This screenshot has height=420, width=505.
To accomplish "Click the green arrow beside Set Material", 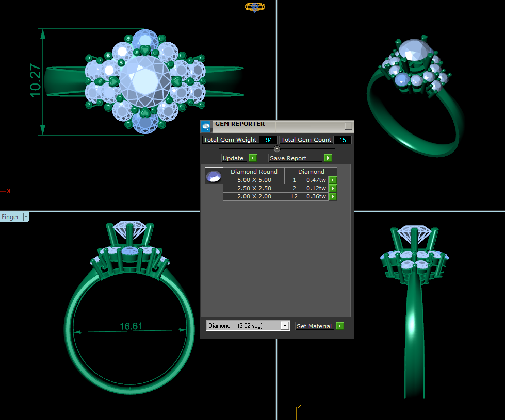I will pyautogui.click(x=340, y=326).
